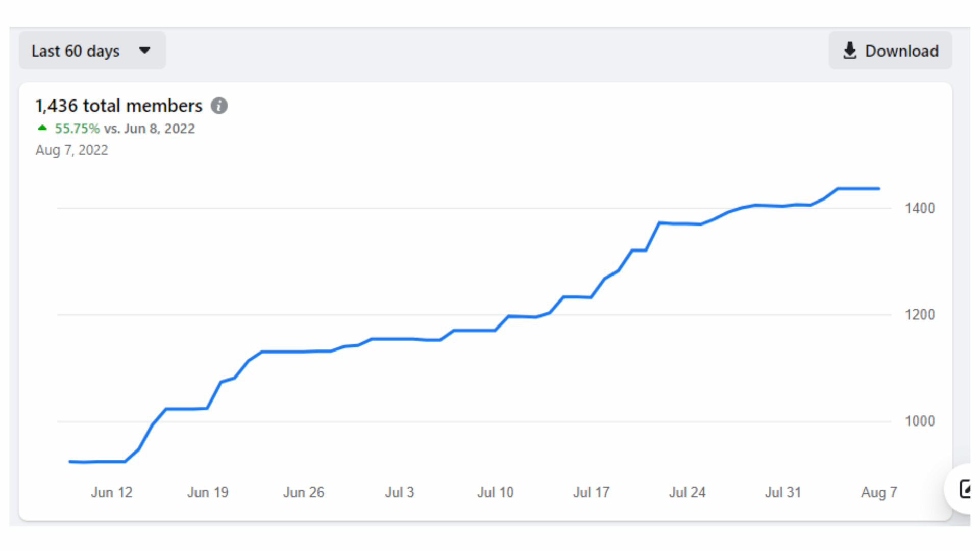Open the Last 60 days dropdown
The width and height of the screenshot is (980, 551).
coord(92,51)
